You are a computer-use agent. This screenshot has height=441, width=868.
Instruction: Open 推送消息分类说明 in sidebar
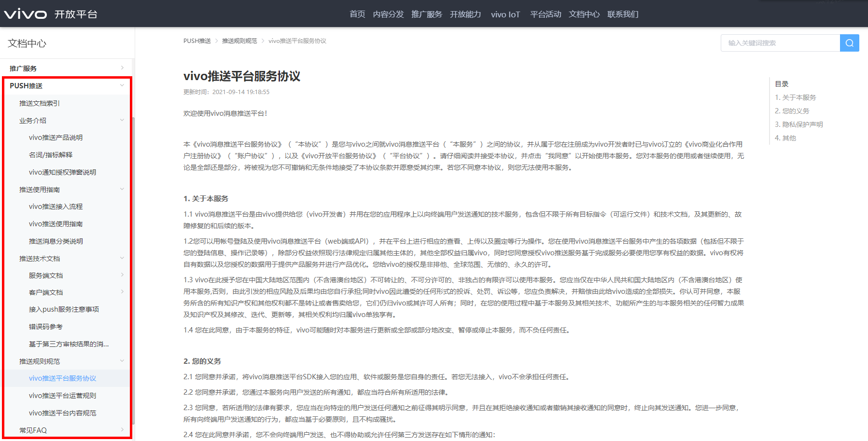click(x=56, y=241)
